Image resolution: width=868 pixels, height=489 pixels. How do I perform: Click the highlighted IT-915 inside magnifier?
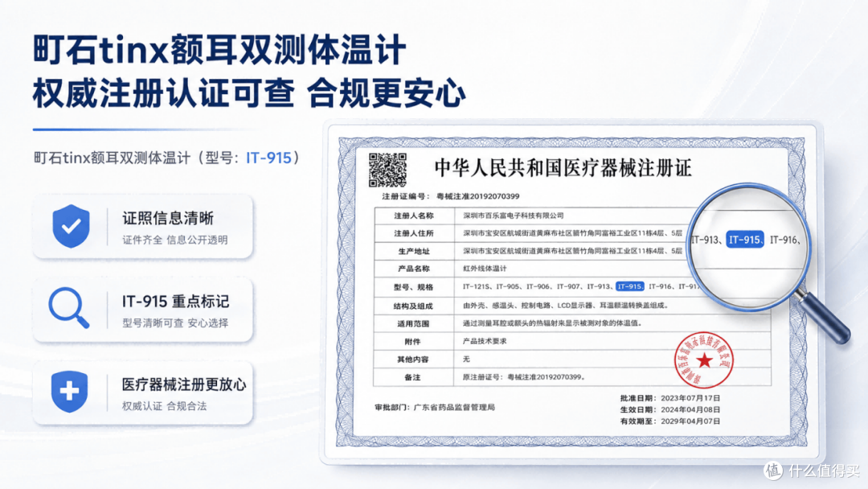[744, 240]
